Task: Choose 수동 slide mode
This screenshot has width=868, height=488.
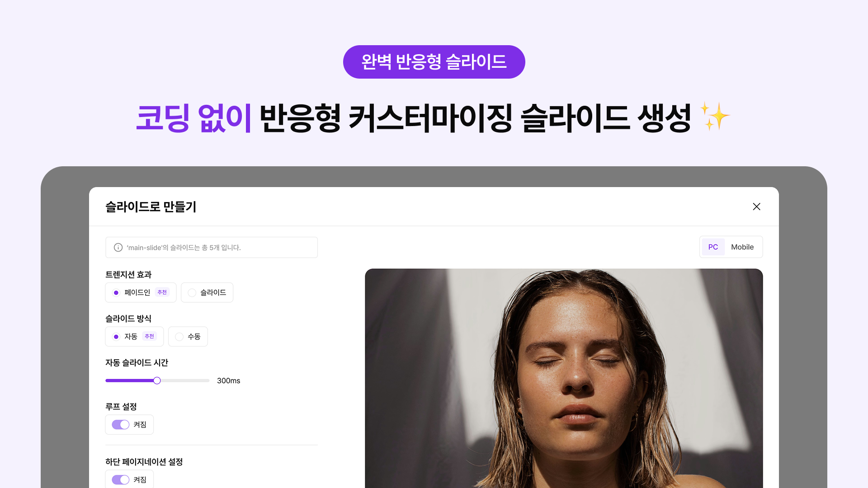Action: pos(179,337)
